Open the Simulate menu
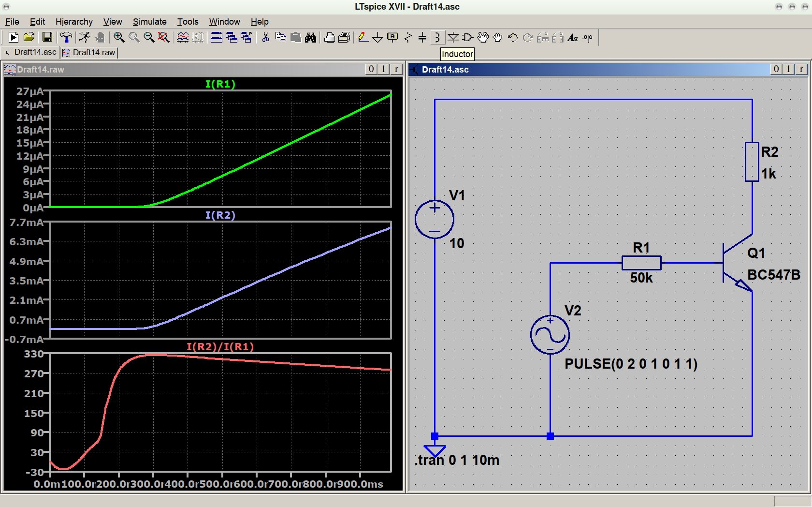The image size is (812, 507). 150,22
